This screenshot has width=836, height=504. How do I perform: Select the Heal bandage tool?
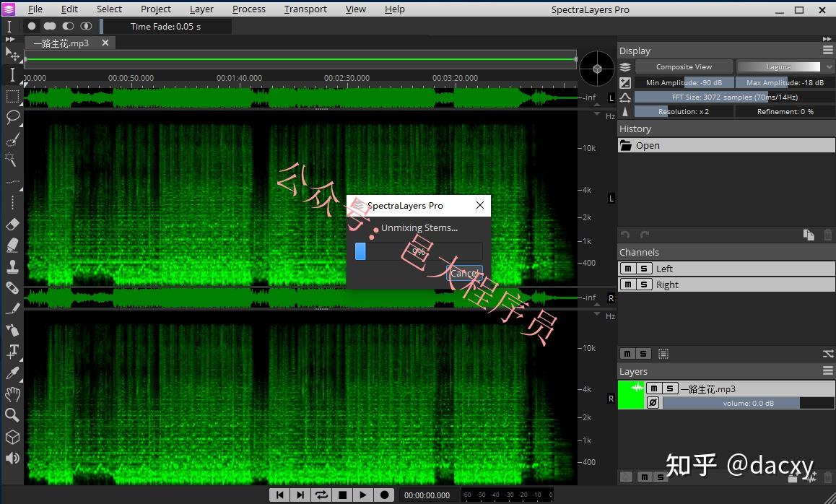point(12,288)
